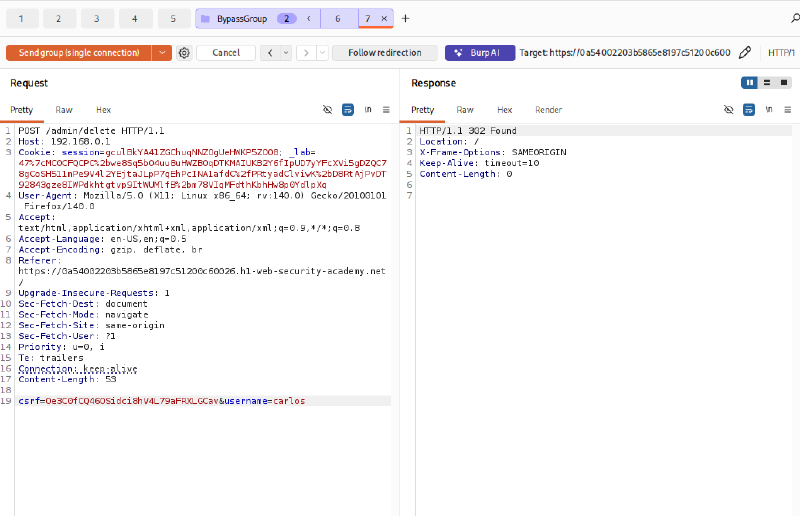The height and width of the screenshot is (516, 800).
Task: Click Keep-Alive: timeout=10 header
Action: (479, 163)
